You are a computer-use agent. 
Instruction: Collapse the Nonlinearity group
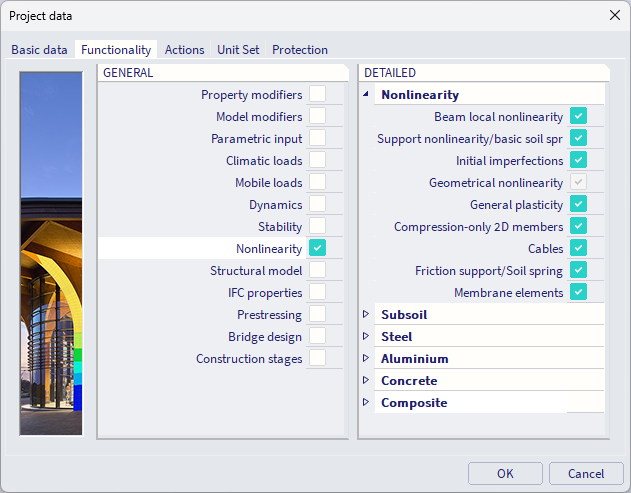click(366, 95)
